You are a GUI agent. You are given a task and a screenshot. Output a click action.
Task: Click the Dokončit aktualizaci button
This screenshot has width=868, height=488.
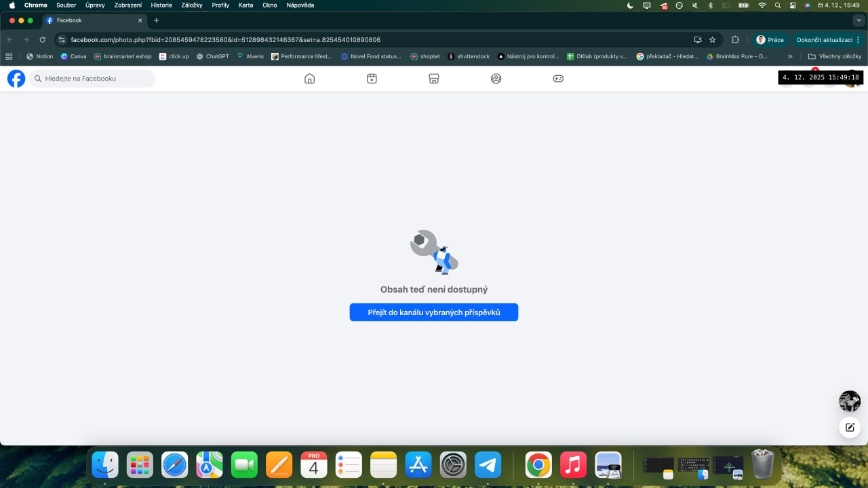point(825,40)
